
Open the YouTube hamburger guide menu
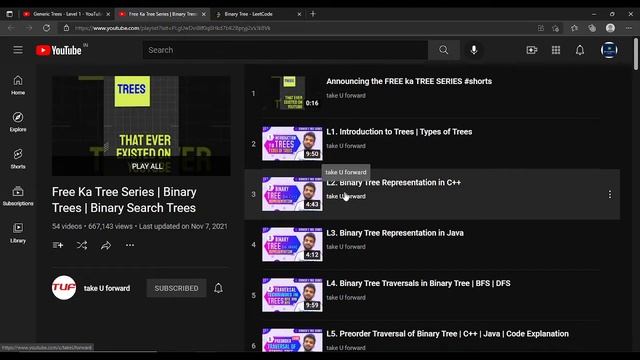18,50
